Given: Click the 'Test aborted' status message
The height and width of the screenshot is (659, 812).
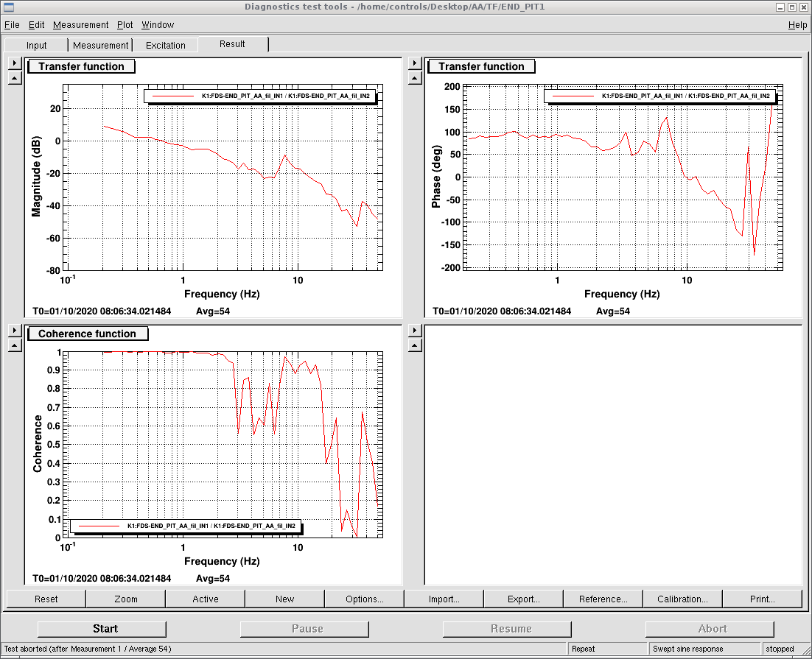Looking at the screenshot, I should (88, 649).
